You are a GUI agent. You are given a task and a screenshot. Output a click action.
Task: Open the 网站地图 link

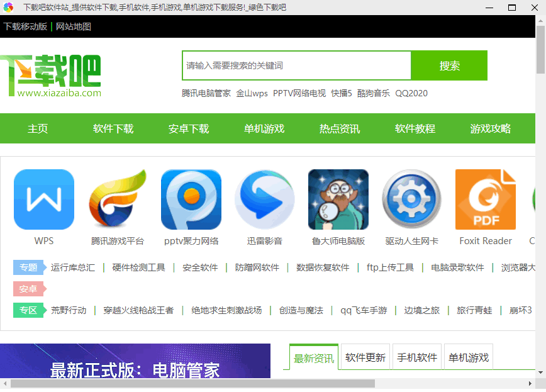coord(74,26)
